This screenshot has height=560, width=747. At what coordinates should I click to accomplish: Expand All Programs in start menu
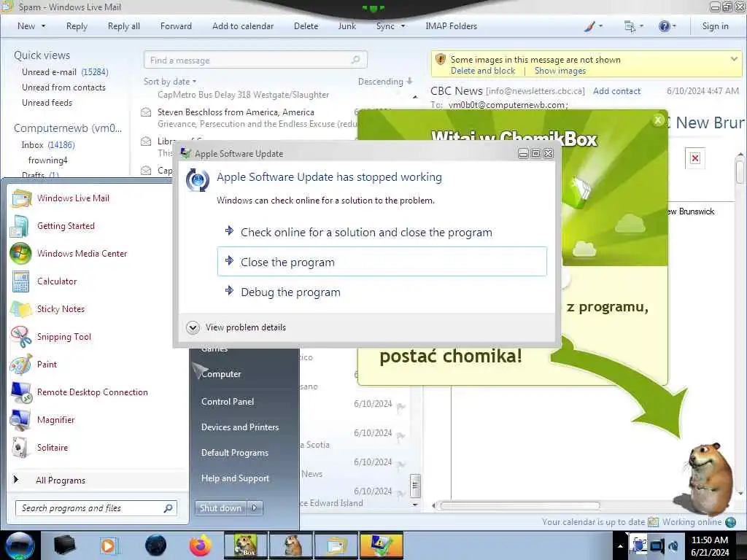pos(61,481)
